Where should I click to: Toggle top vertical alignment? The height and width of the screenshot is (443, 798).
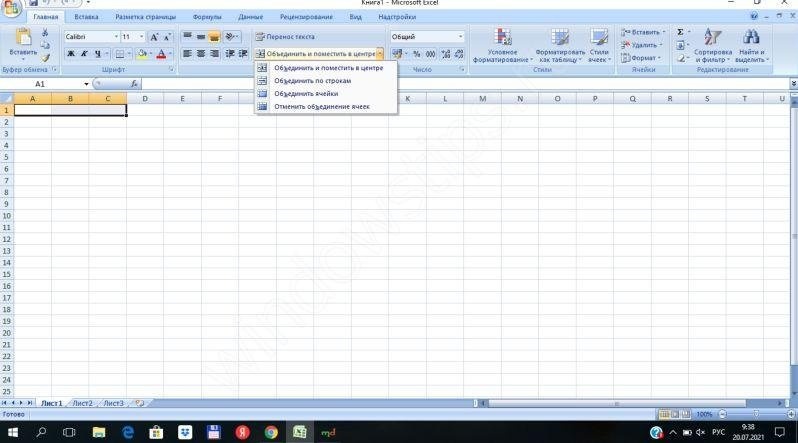click(187, 36)
